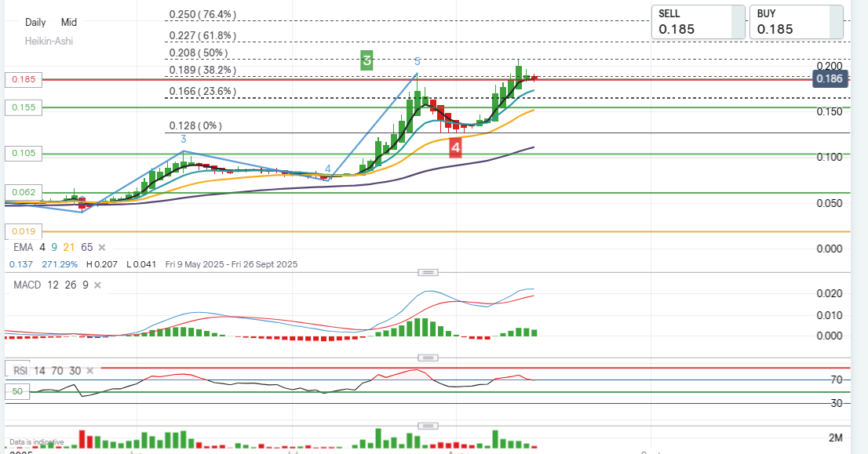Screen dimensions: 868x454
Task: Open the MACD indicator settings label
Action: [27, 285]
